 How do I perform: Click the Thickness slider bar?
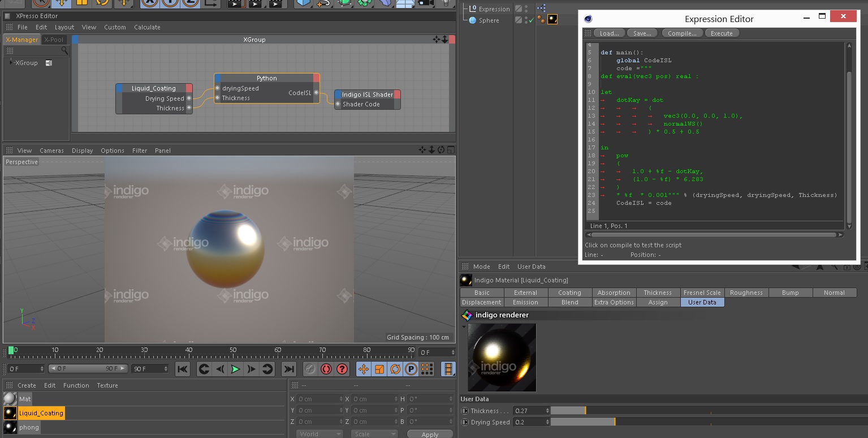pos(709,411)
